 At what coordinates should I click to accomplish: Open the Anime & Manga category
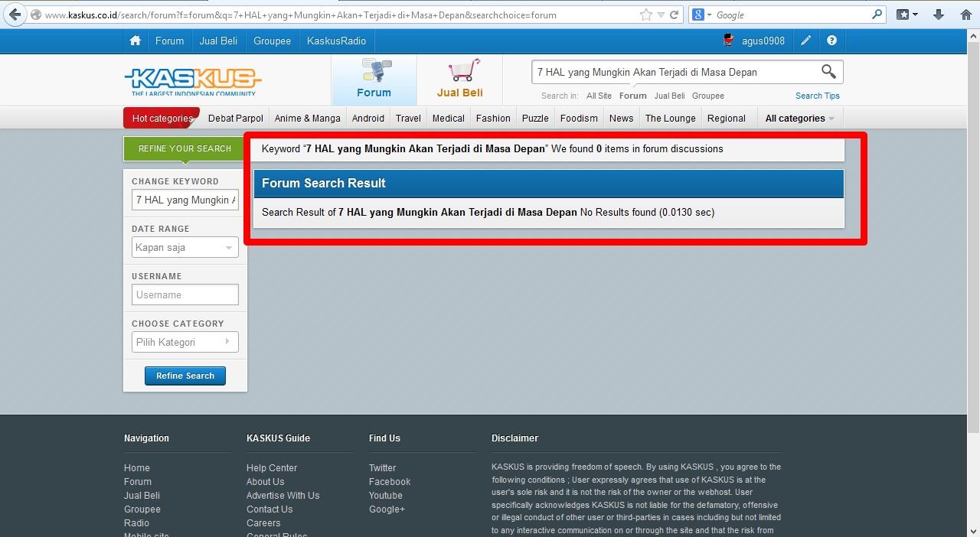coord(307,118)
